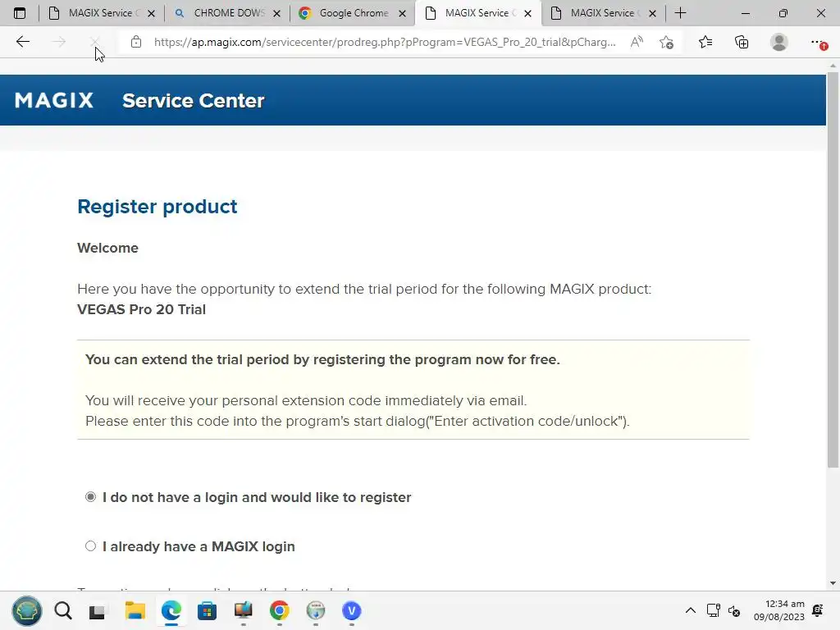The image size is (840, 630).
Task: Click the scrollbar up arrow
Action: (833, 66)
